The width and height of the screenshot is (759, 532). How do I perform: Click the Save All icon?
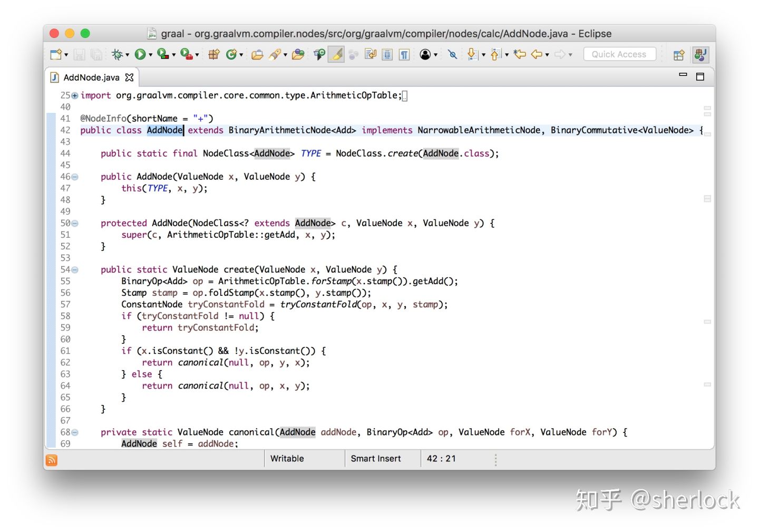[x=96, y=54]
